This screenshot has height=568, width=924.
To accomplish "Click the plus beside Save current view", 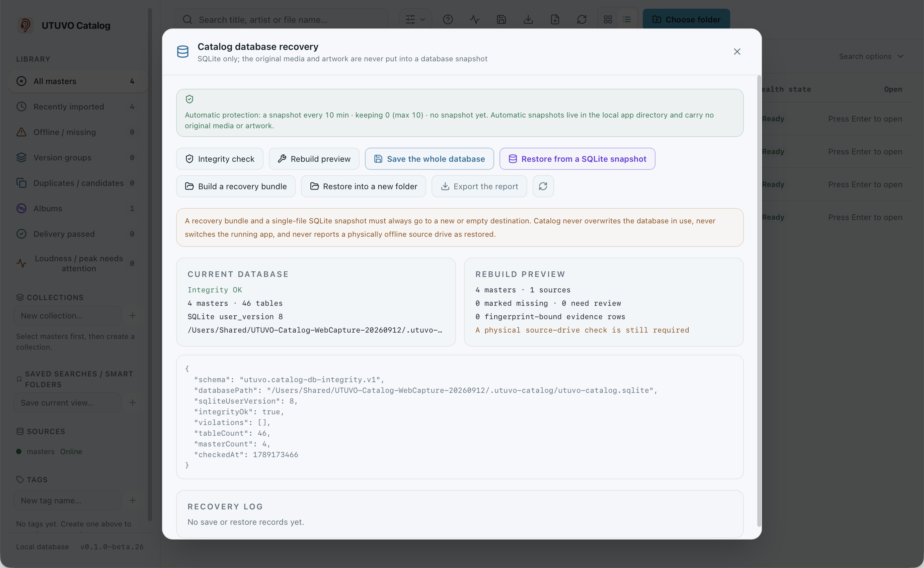I will click(133, 403).
